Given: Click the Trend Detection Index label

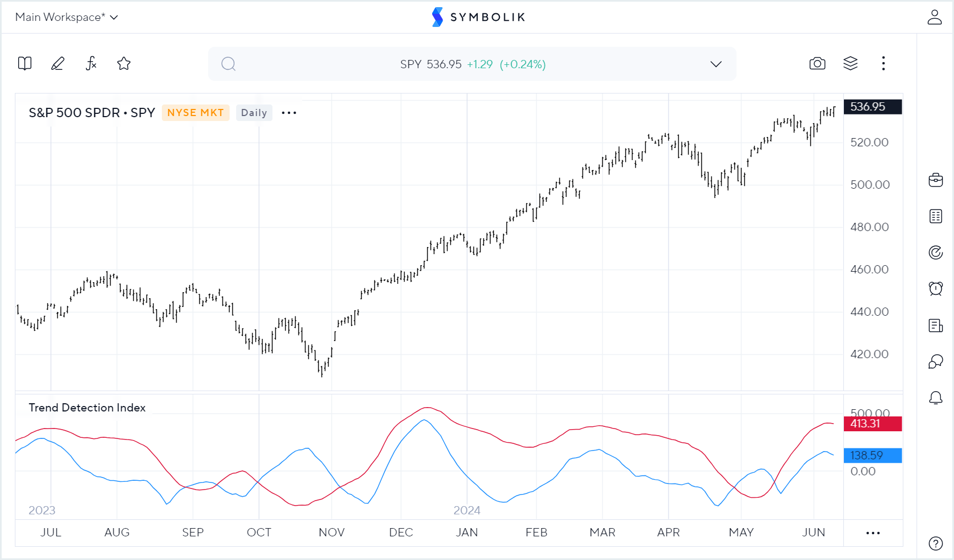Looking at the screenshot, I should click(x=87, y=408).
